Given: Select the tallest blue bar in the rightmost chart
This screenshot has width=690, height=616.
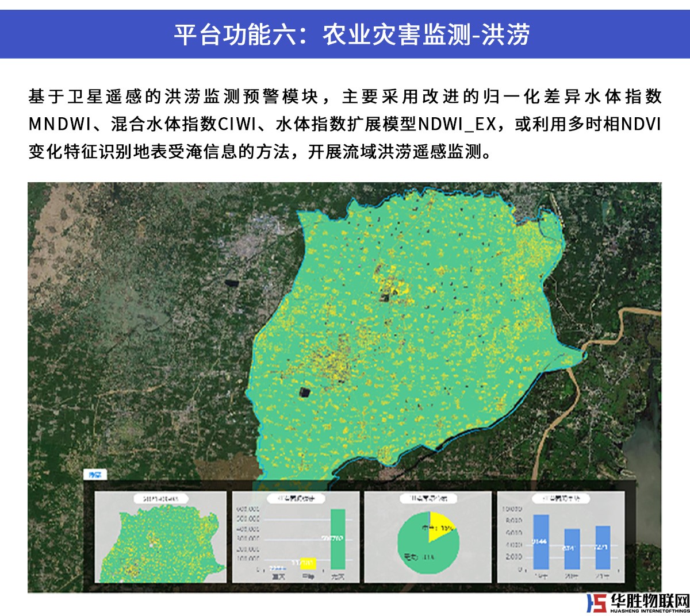Looking at the screenshot, I should 541,541.
